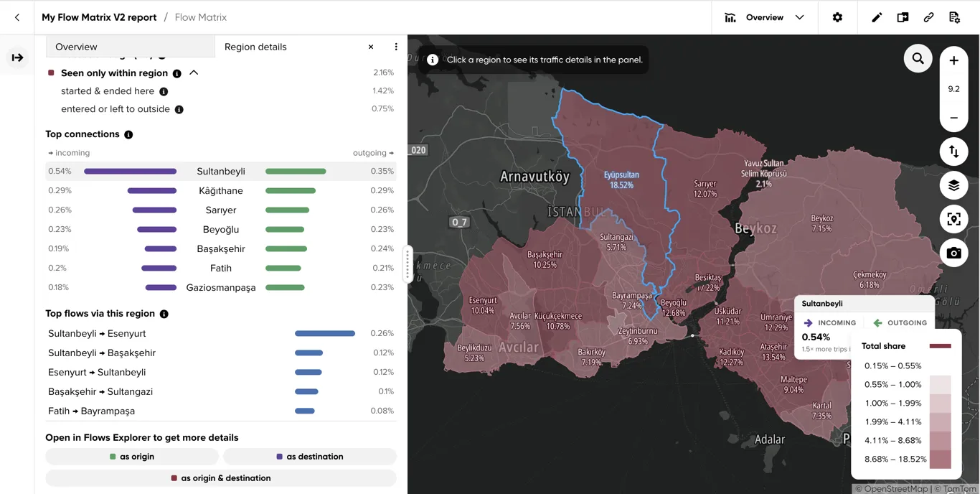
Task: Click the OpenStreetMap attribution link
Action: (x=897, y=489)
